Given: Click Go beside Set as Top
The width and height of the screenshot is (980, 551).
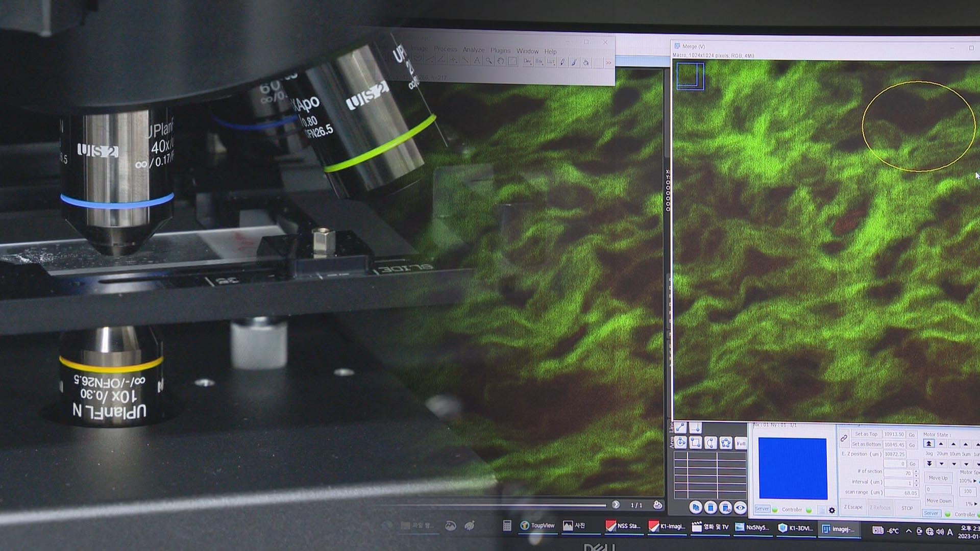Looking at the screenshot, I should (x=912, y=435).
